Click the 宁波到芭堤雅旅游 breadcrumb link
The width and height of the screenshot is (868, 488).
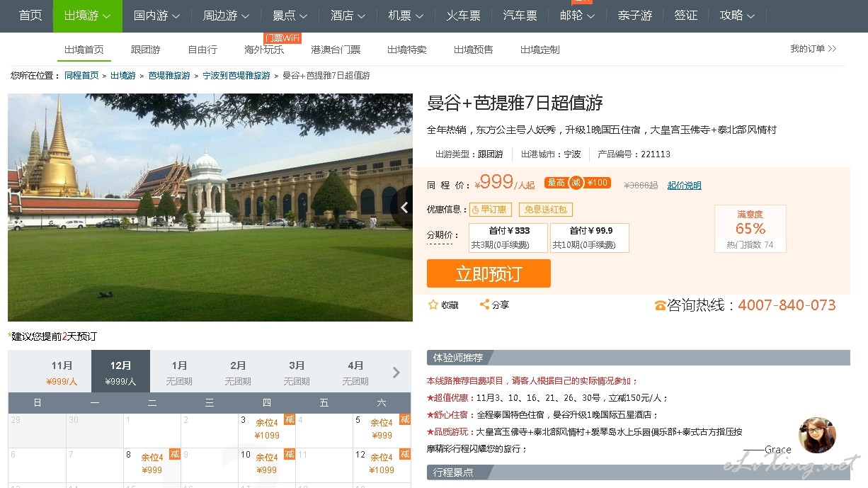click(236, 76)
